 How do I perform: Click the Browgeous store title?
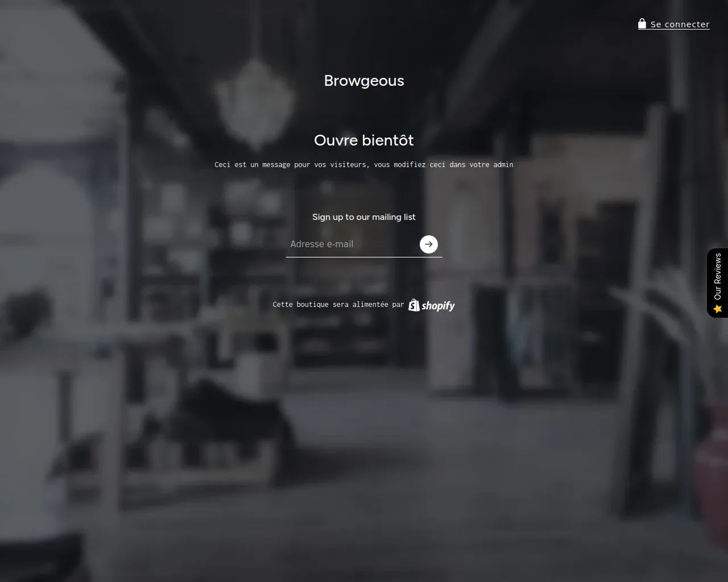click(364, 81)
